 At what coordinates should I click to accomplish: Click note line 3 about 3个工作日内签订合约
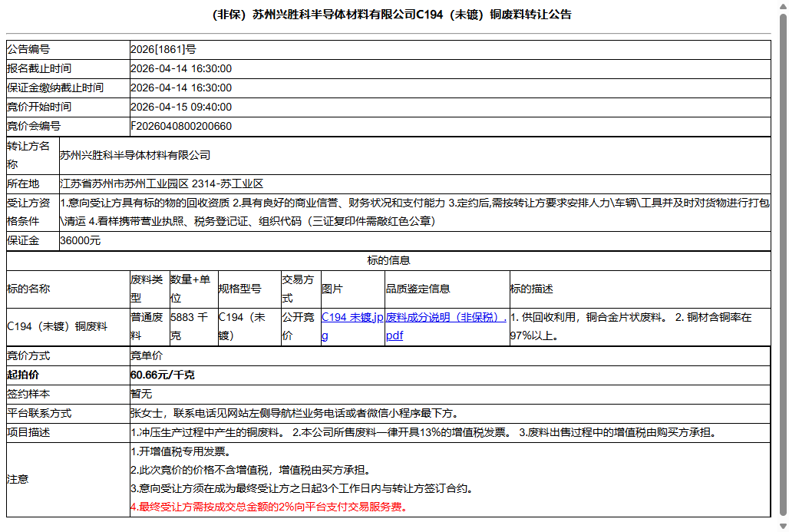[x=302, y=489]
